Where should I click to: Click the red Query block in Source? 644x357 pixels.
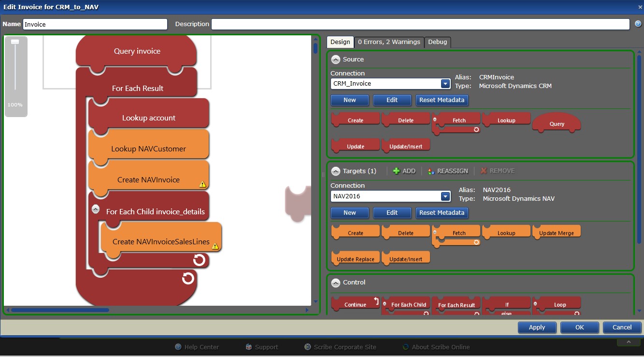(x=557, y=124)
